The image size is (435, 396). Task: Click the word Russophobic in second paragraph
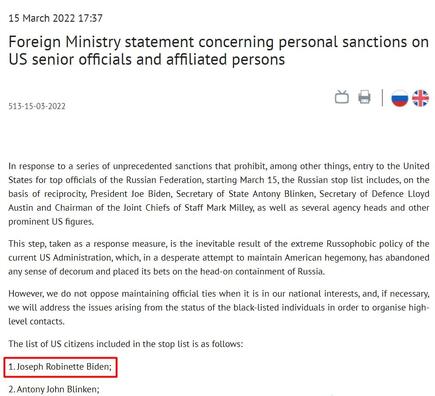pyautogui.click(x=351, y=244)
